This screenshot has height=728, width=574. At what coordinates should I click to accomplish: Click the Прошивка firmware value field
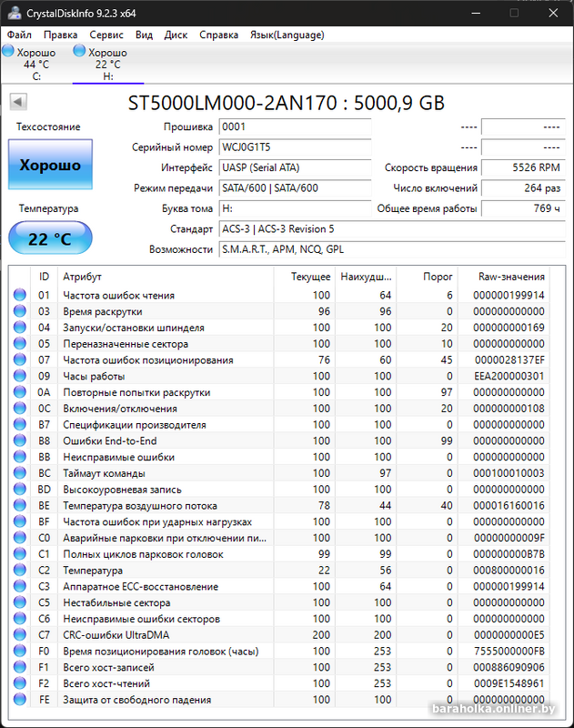(x=294, y=127)
